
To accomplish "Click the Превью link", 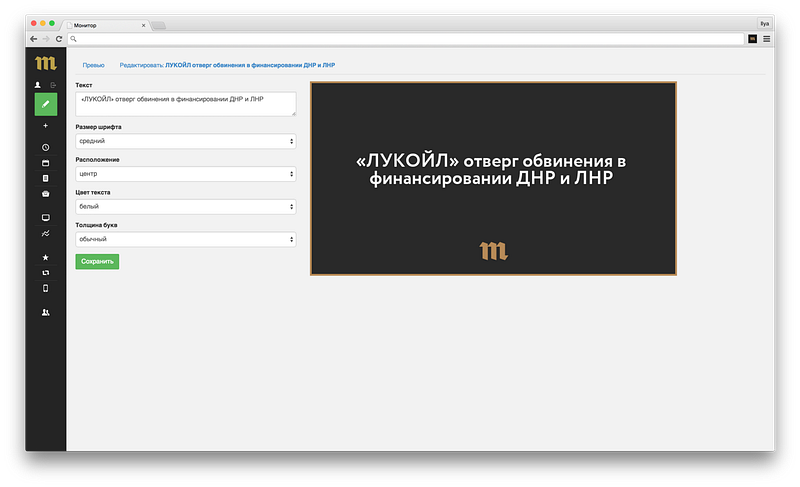I will pos(93,65).
